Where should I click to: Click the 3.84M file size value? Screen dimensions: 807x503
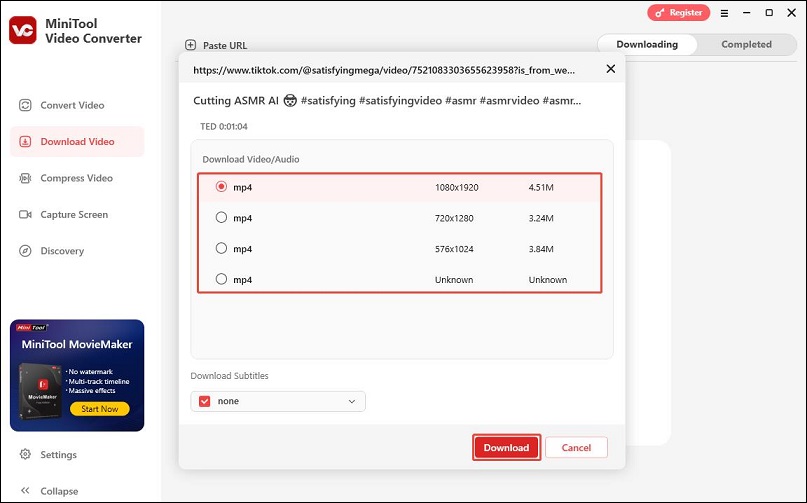[541, 249]
